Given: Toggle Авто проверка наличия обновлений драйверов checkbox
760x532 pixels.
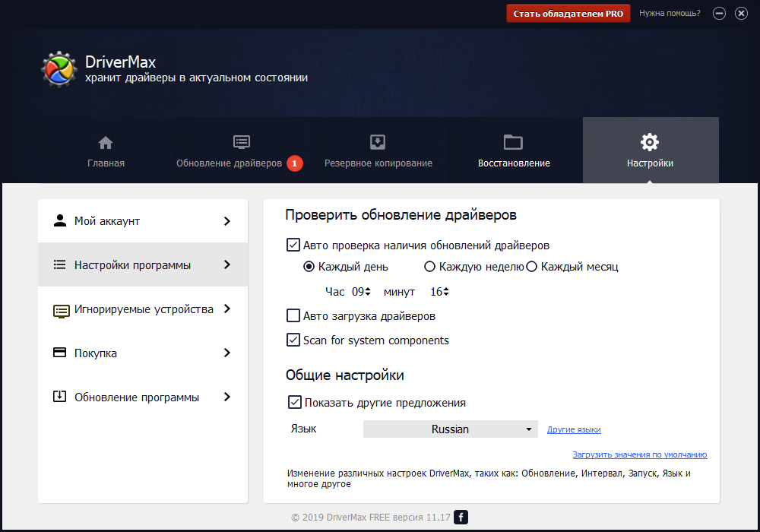Looking at the screenshot, I should click(293, 245).
